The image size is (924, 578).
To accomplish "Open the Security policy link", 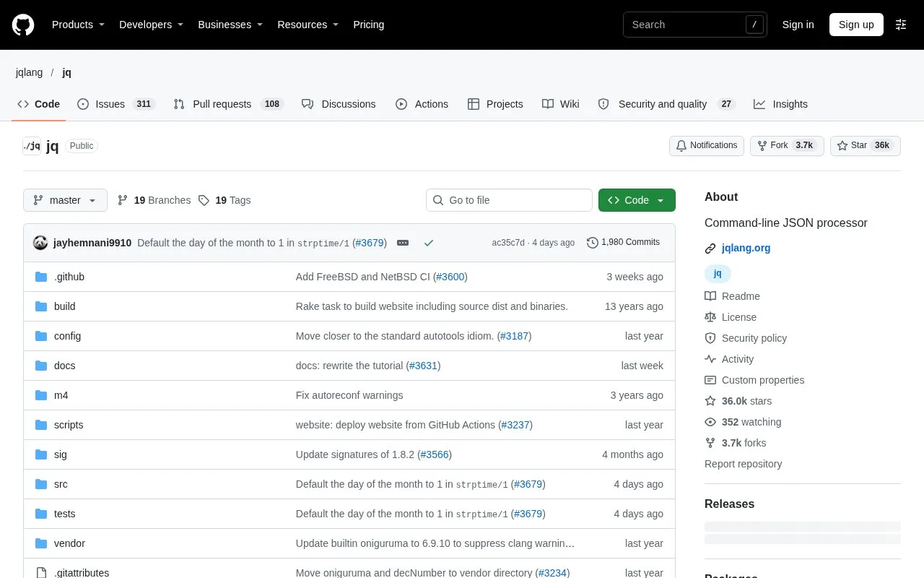I will pyautogui.click(x=746, y=338).
